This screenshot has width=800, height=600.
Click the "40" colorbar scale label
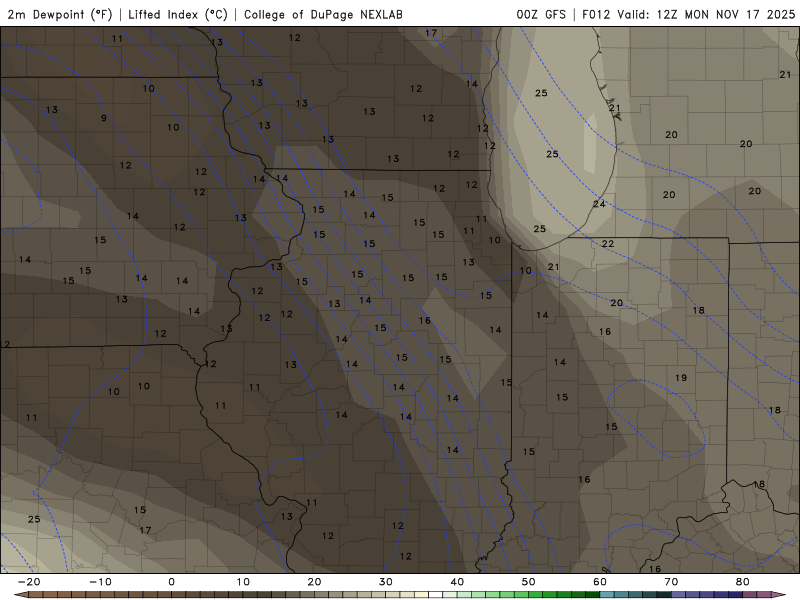click(457, 582)
